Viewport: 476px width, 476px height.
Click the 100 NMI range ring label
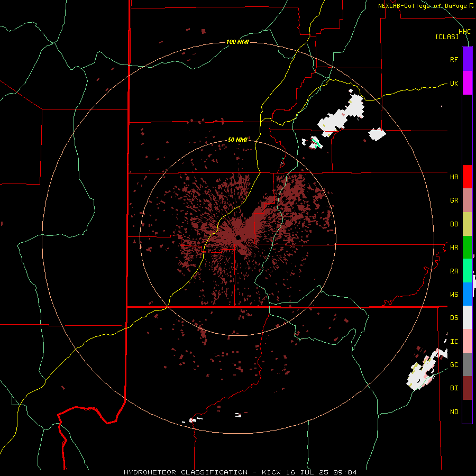pos(237,42)
